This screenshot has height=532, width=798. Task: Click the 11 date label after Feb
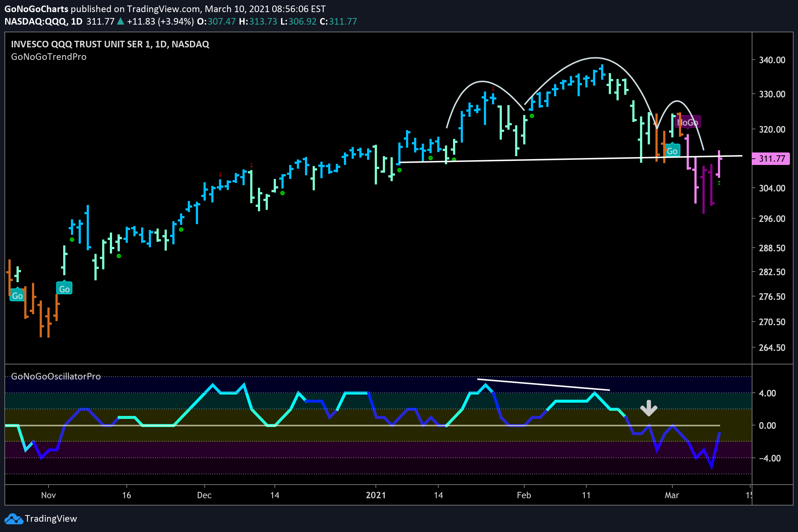586,495
